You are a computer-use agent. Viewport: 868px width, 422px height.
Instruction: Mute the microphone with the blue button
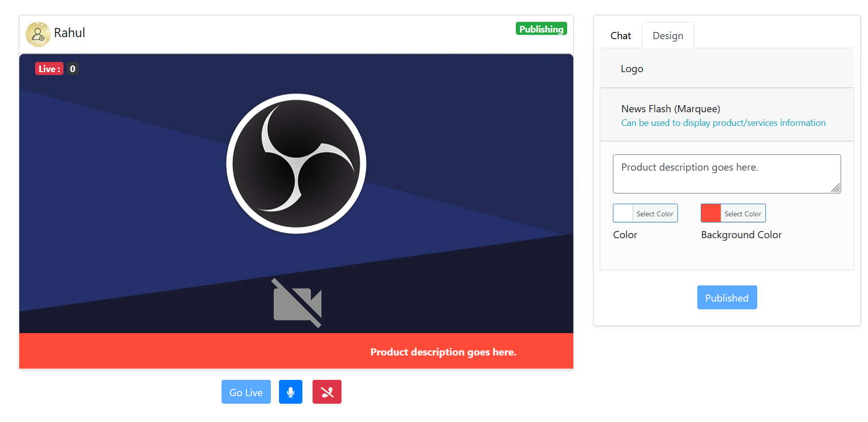(x=290, y=392)
